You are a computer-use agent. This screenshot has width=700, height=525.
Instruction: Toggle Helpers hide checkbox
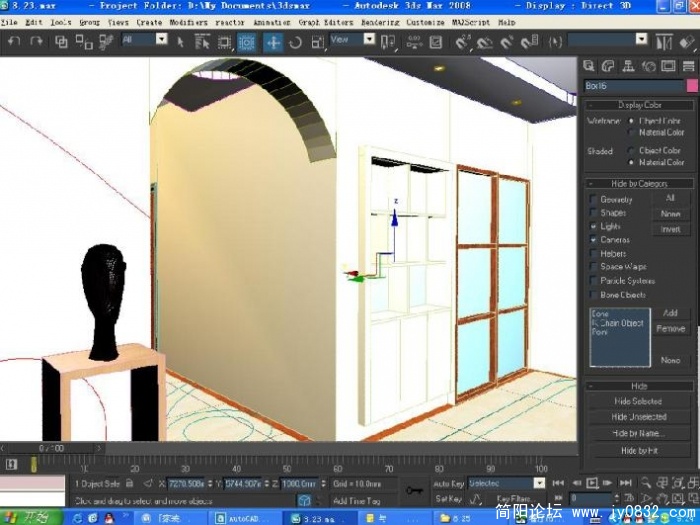click(593, 254)
